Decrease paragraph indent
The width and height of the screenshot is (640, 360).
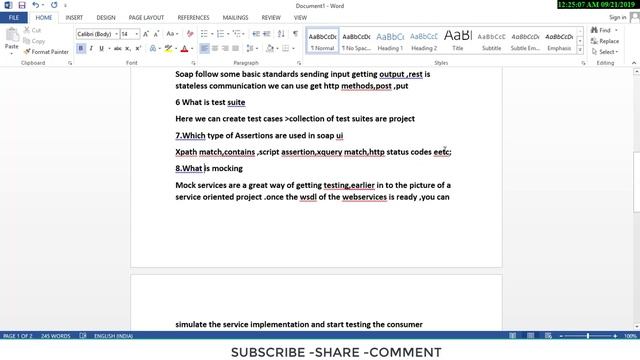pyautogui.click(x=256, y=34)
